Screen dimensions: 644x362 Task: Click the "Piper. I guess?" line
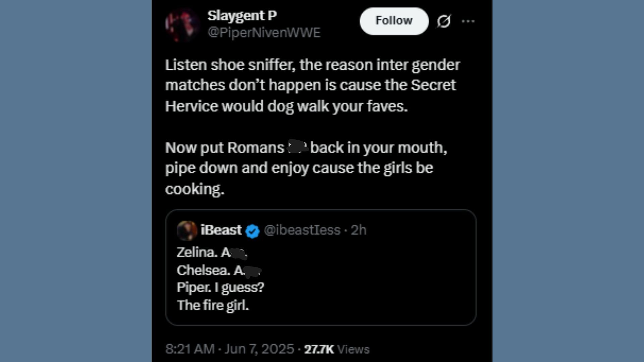point(220,287)
